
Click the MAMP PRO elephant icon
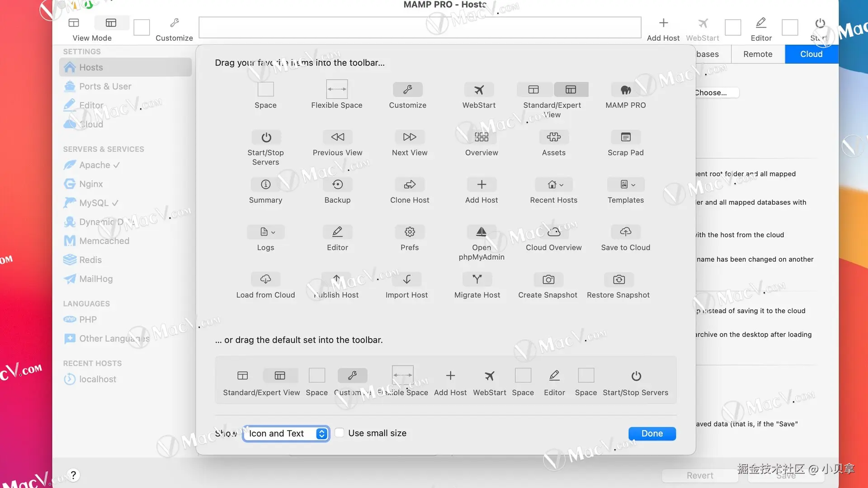(625, 89)
